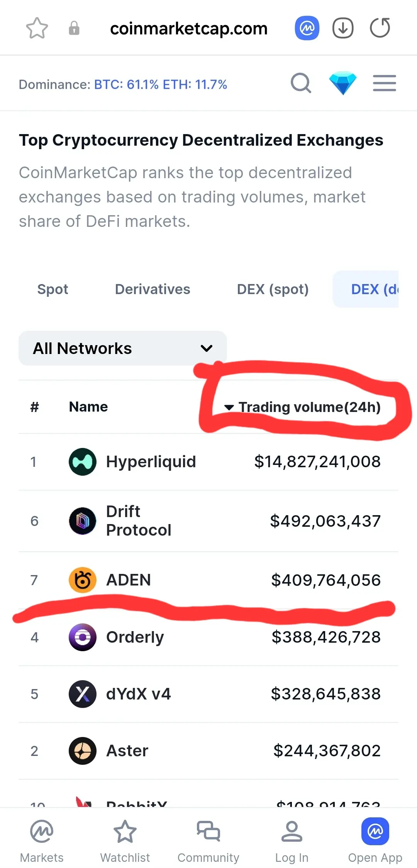Tap the download arrow icon in browser bar
Image resolution: width=417 pixels, height=868 pixels.
343,28
